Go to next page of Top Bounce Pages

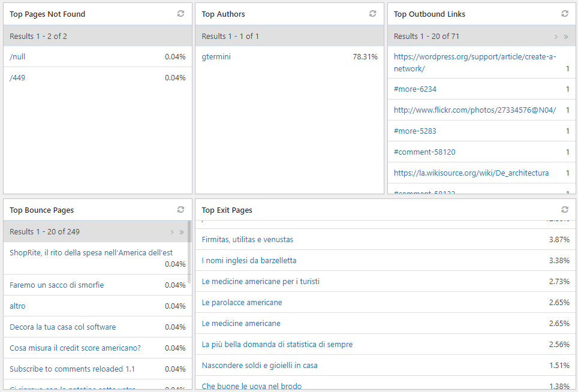click(172, 231)
